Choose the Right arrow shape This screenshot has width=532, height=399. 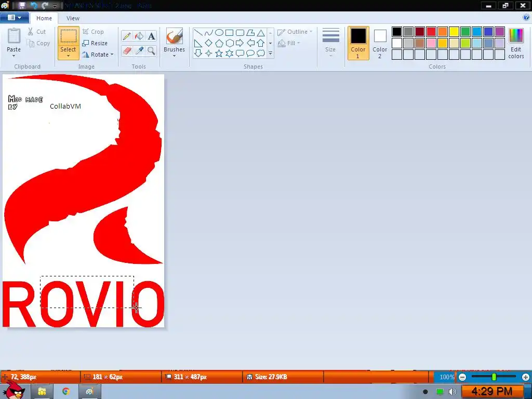point(240,43)
